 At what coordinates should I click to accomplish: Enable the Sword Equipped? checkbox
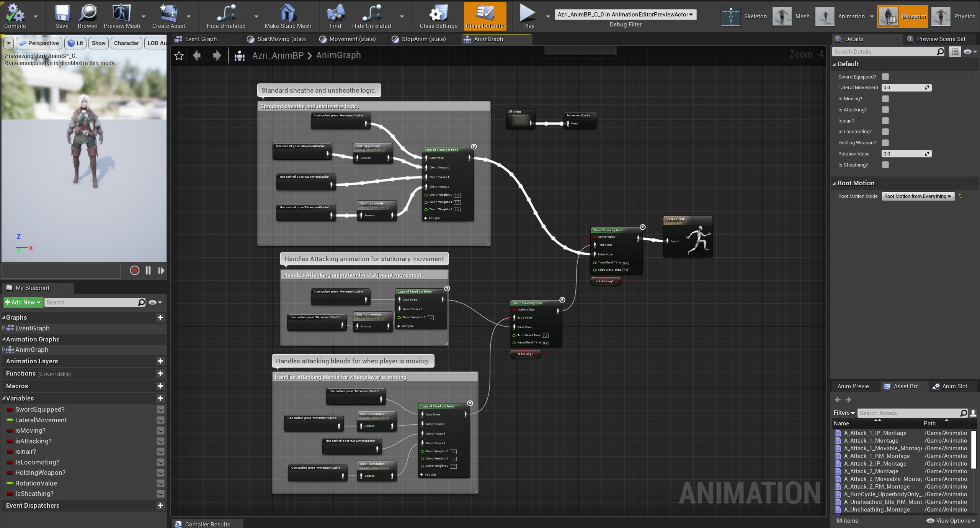pos(885,77)
